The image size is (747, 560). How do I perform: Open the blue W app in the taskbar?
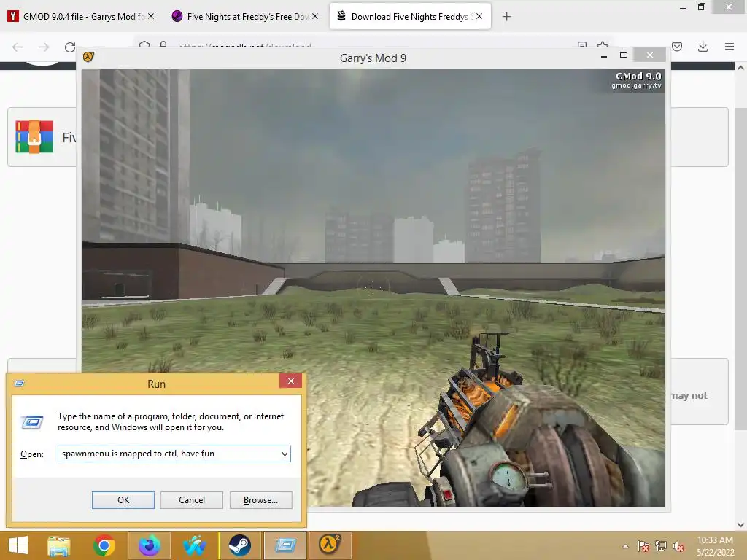194,545
